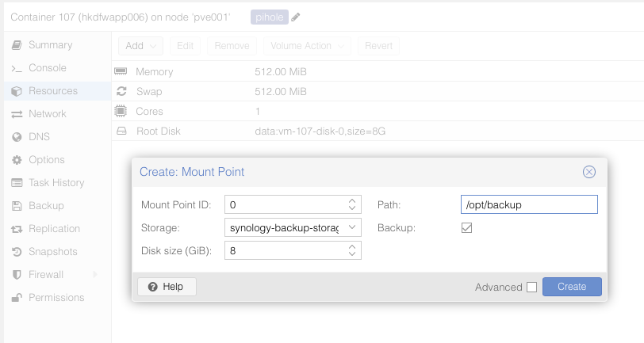This screenshot has width=644, height=343.
Task: Click the pencil edit icon beside pihole tag
Action: 296,17
